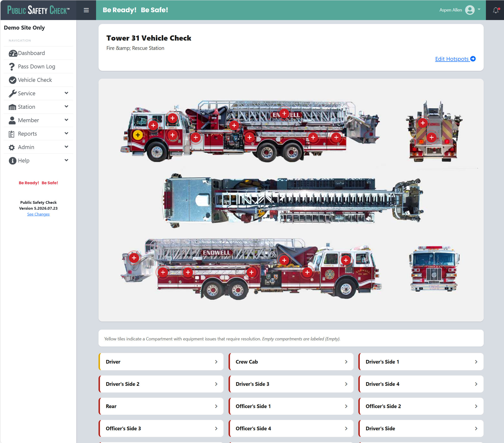Click the Be Ready! Be Safe! header text
The height and width of the screenshot is (443, 504).
click(x=135, y=10)
